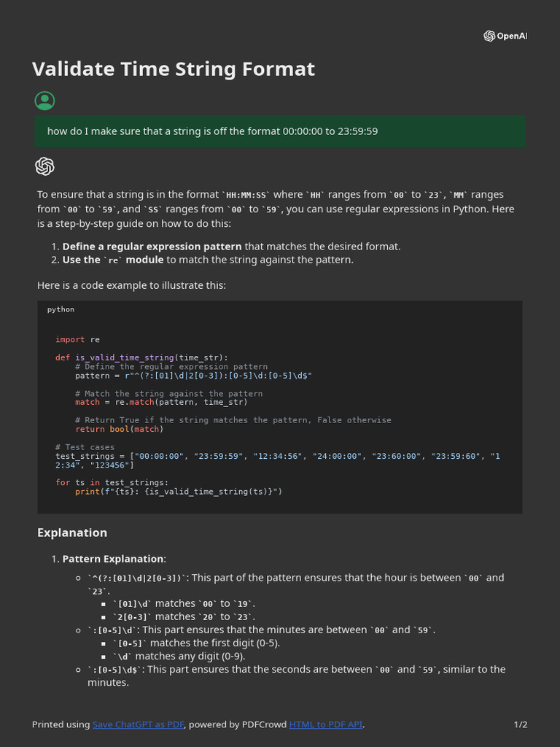Click the bold "Pattern Explanation" list item
Screen dimensions: 560x747
(x=113, y=559)
